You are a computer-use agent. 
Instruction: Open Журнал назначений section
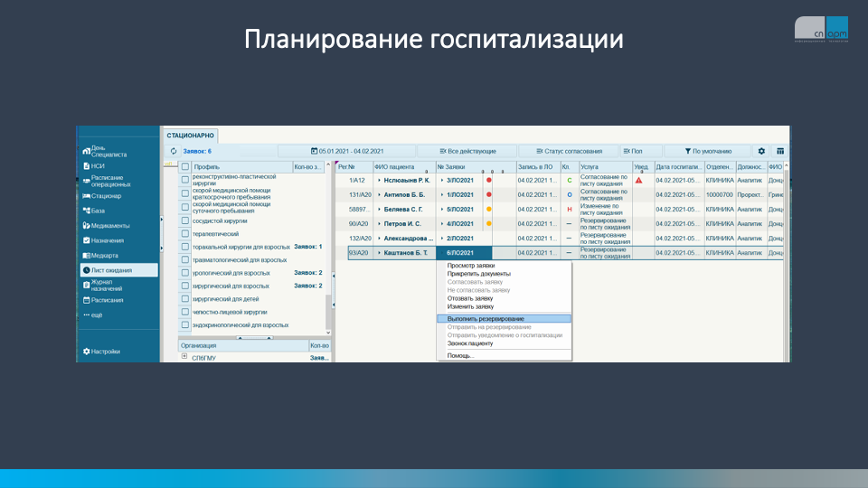[x=103, y=285]
